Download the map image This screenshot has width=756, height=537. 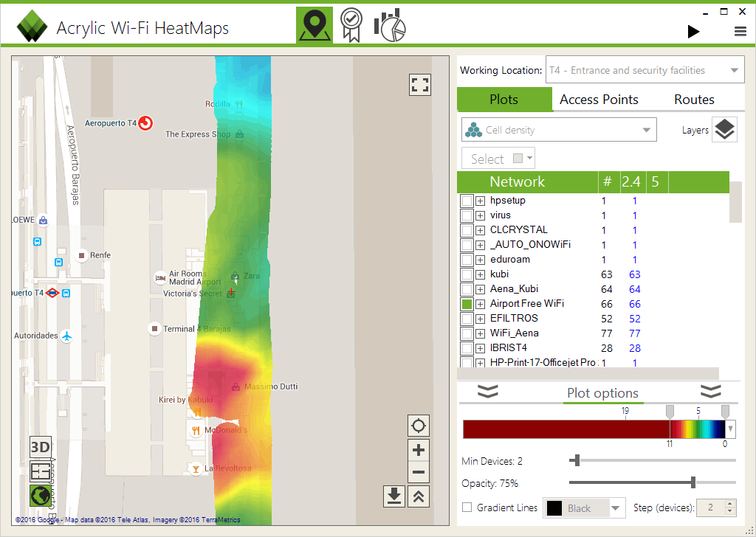pyautogui.click(x=394, y=496)
